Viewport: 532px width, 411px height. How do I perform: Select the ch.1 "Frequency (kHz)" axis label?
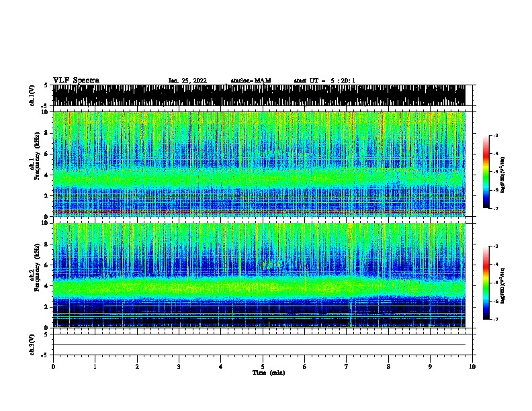(x=37, y=156)
